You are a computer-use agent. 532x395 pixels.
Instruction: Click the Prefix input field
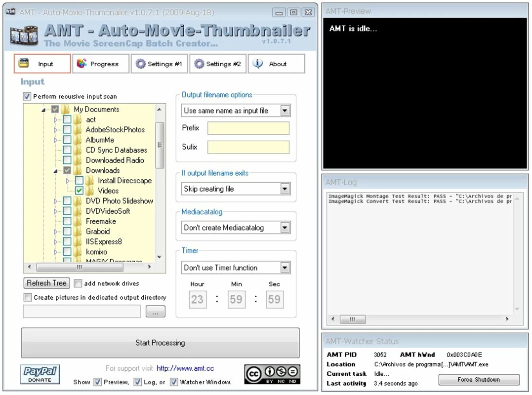[x=248, y=128]
